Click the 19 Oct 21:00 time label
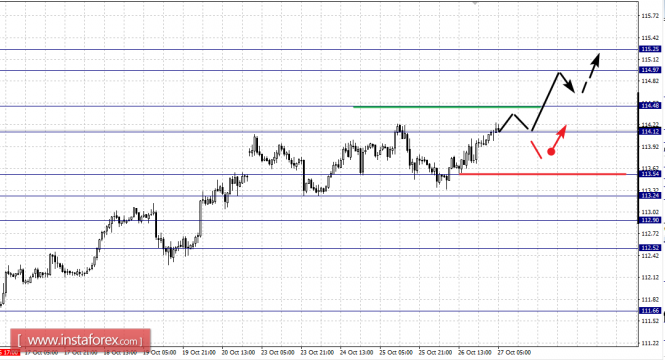The height and width of the screenshot is (360, 665). (x=199, y=352)
